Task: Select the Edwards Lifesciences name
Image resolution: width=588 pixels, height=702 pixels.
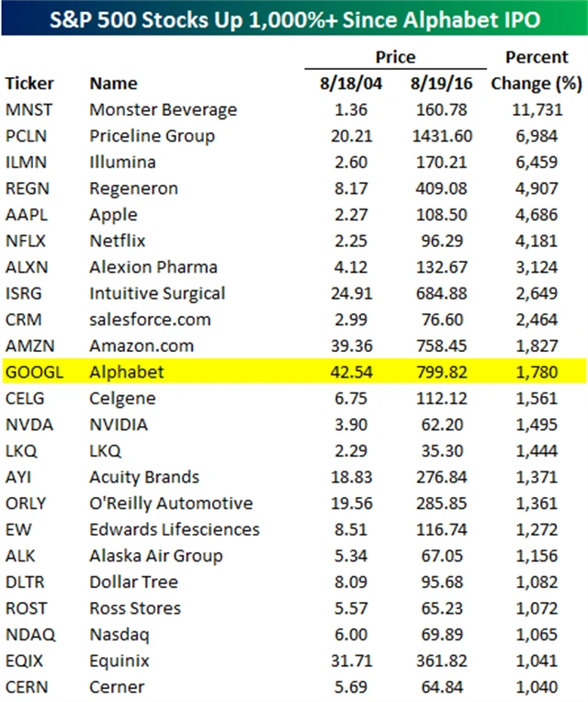Action: [175, 529]
